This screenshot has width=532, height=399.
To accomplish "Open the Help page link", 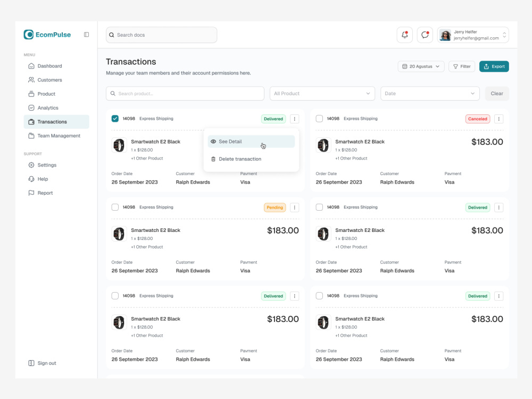I will [x=56, y=179].
